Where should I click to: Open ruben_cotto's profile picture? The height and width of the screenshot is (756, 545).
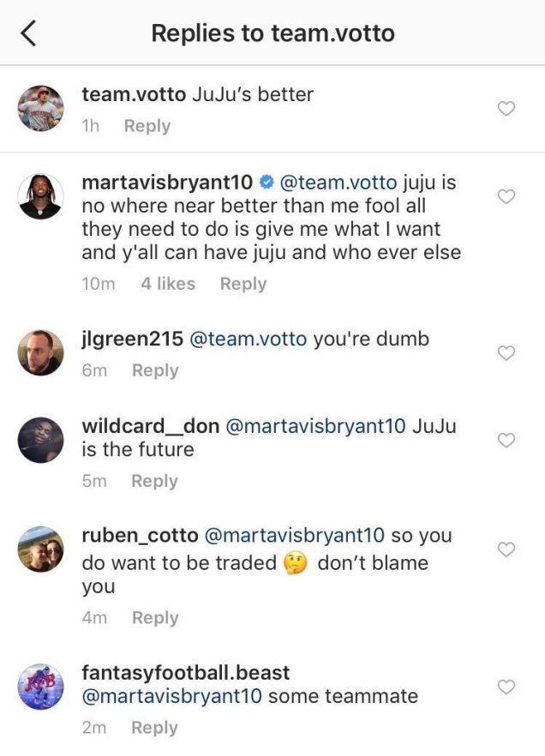click(x=41, y=549)
